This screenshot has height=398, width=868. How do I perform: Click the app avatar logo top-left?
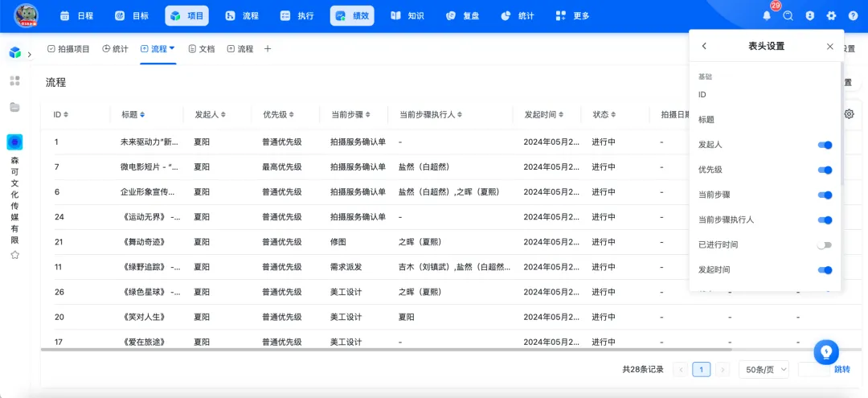[x=26, y=15]
